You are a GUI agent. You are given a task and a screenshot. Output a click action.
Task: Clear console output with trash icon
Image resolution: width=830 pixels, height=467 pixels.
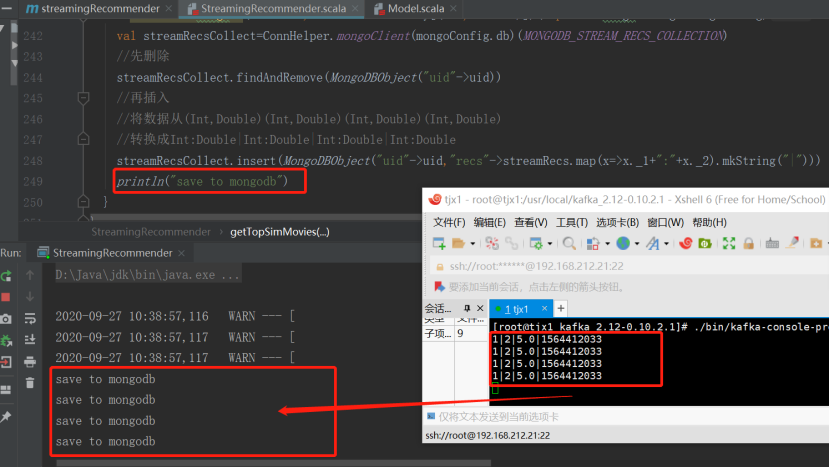[30, 383]
